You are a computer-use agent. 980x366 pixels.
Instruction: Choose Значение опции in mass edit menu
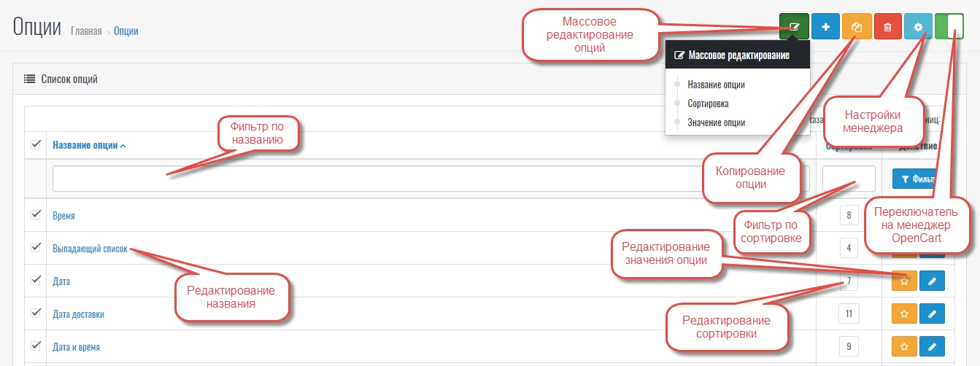coord(716,122)
